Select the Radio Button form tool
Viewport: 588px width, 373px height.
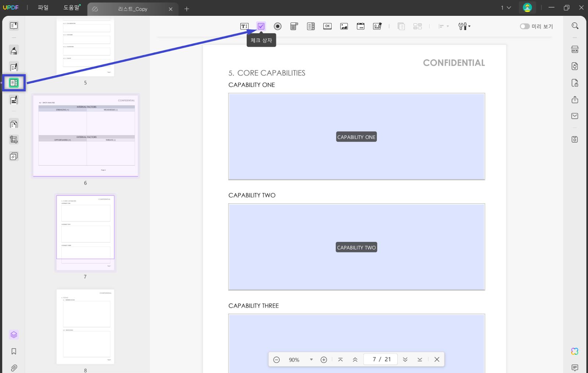tap(278, 26)
